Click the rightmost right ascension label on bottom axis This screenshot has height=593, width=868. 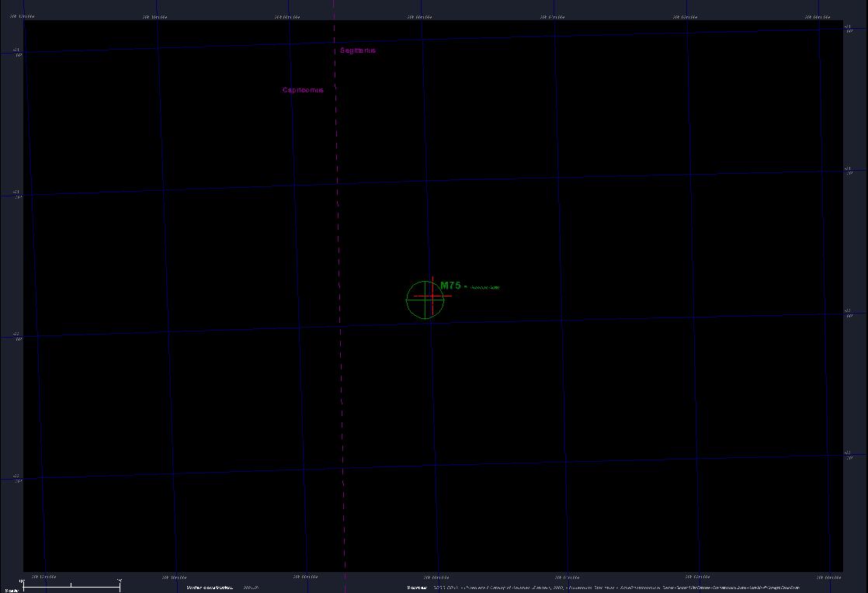829,577
